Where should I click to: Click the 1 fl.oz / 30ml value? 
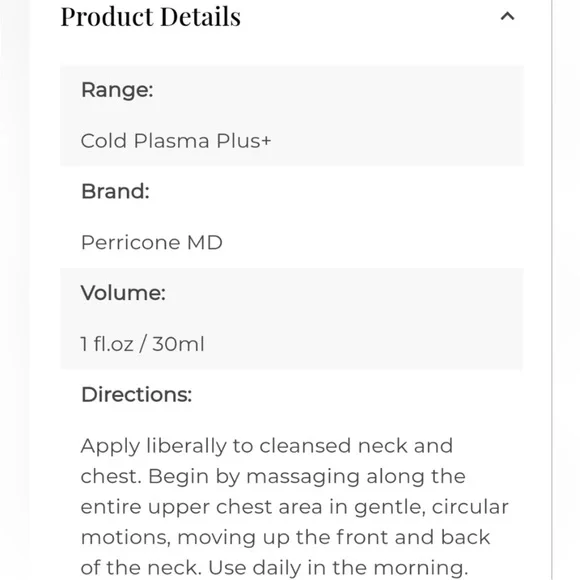tap(142, 344)
